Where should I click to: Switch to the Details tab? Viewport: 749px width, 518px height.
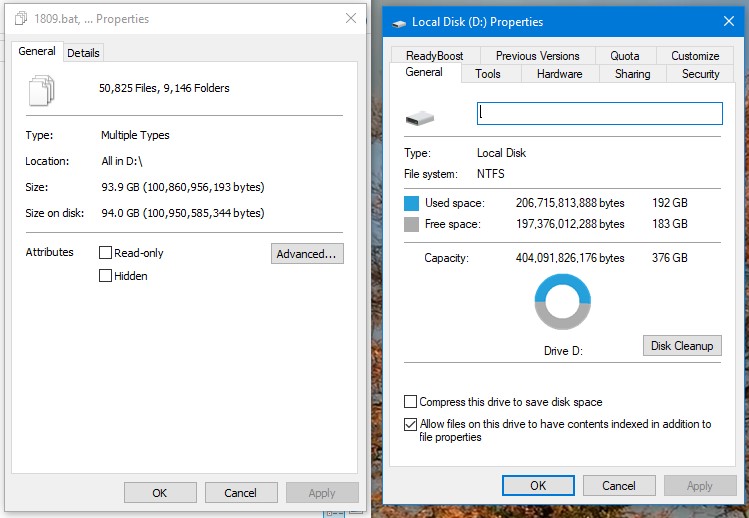point(83,53)
